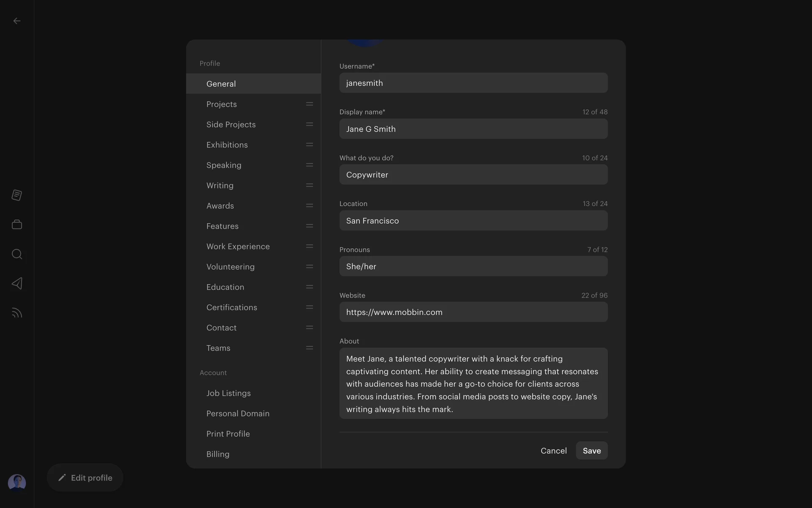Open the paper plane messages icon
The width and height of the screenshot is (812, 508).
17,284
